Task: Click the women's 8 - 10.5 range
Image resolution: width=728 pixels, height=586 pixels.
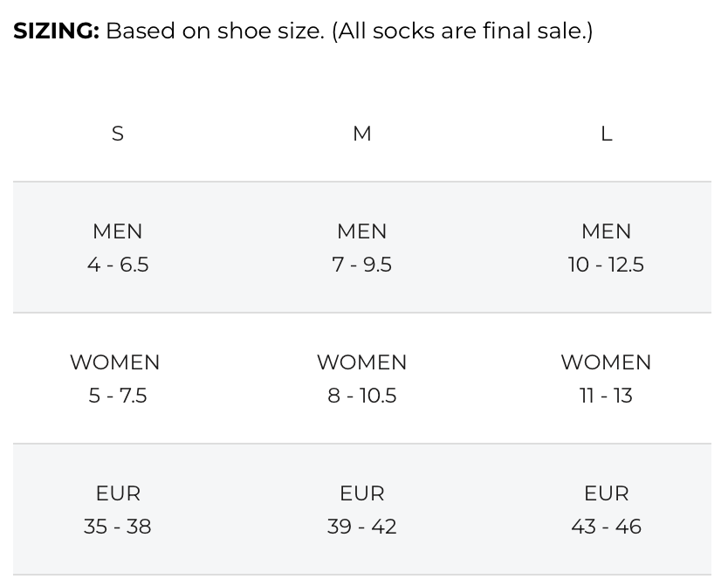Action: click(362, 396)
